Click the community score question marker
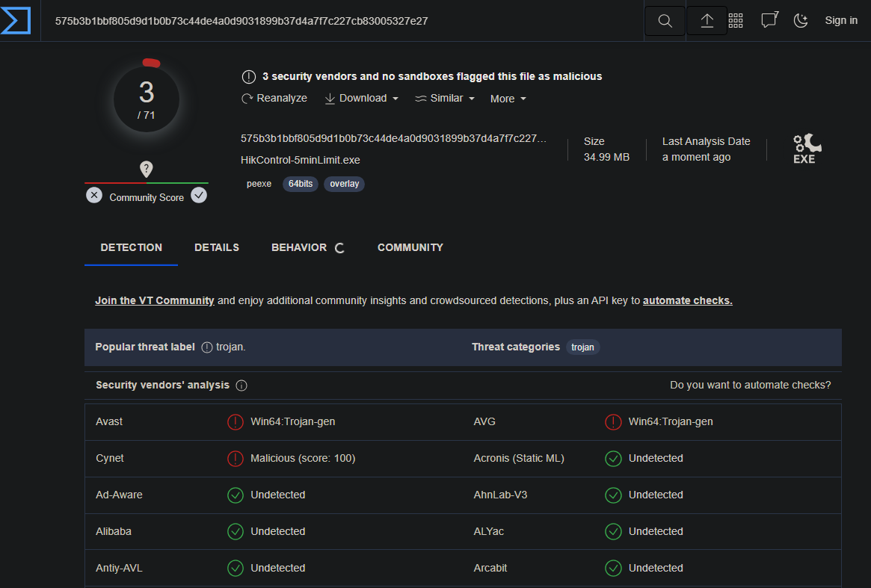The height and width of the screenshot is (588, 871). (x=146, y=169)
